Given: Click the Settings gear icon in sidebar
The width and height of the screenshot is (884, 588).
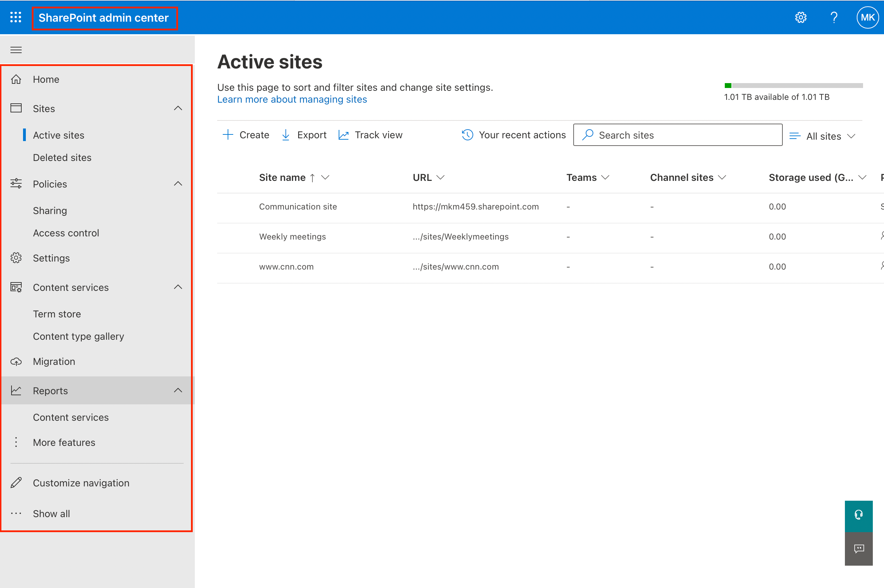Looking at the screenshot, I should 16,258.
